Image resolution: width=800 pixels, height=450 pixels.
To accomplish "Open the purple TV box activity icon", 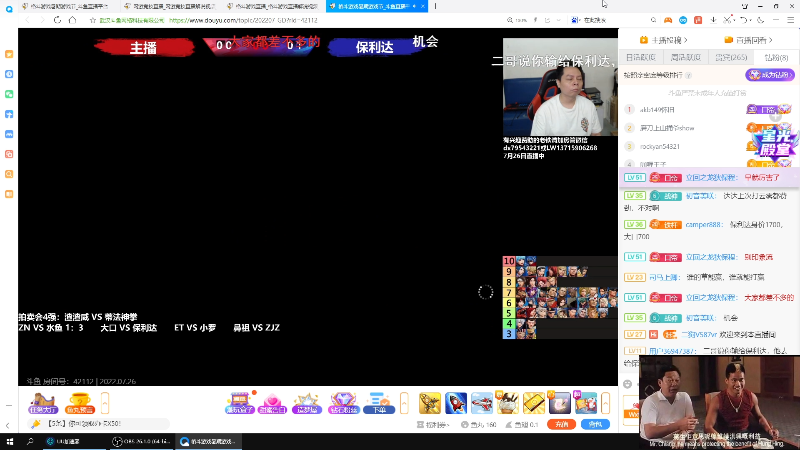I will [239, 403].
